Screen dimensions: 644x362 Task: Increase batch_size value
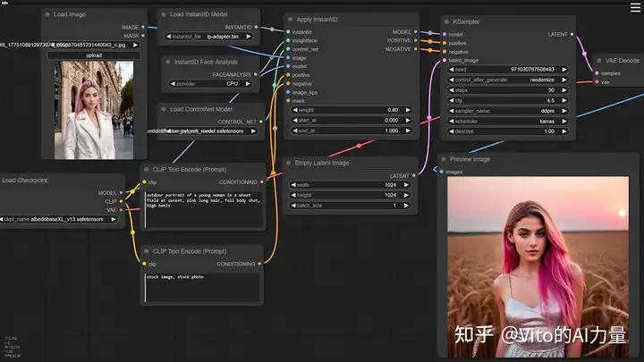[x=406, y=206]
